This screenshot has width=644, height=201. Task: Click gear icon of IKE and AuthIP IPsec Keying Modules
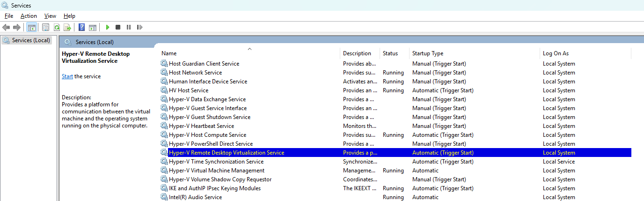(164, 188)
